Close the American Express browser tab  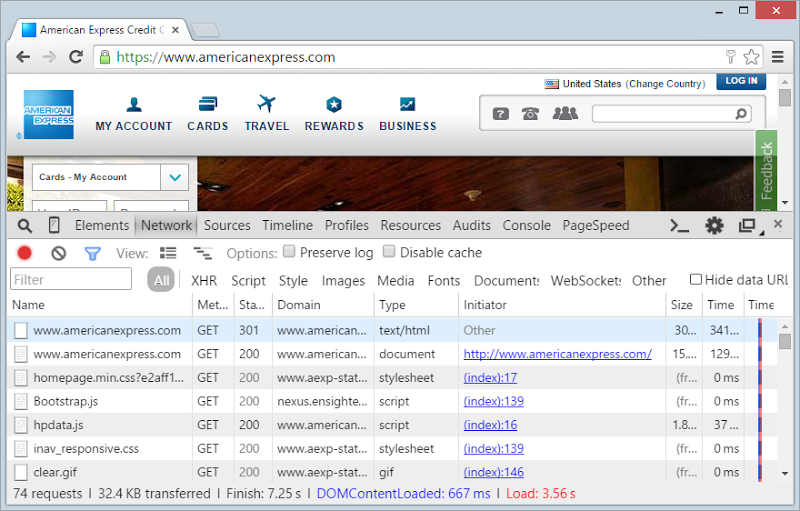[176, 30]
